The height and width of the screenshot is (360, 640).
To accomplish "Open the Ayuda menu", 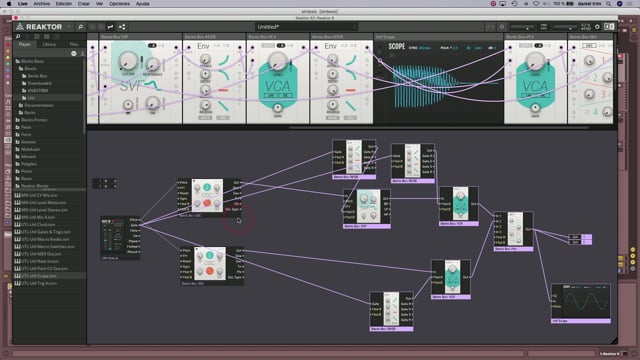I will [142, 4].
